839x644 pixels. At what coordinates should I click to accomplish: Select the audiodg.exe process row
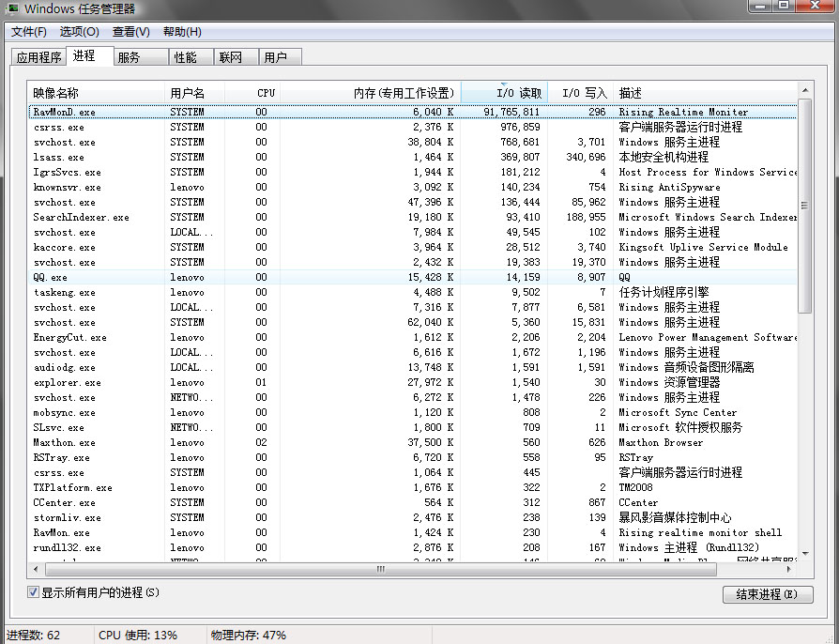coord(412,367)
